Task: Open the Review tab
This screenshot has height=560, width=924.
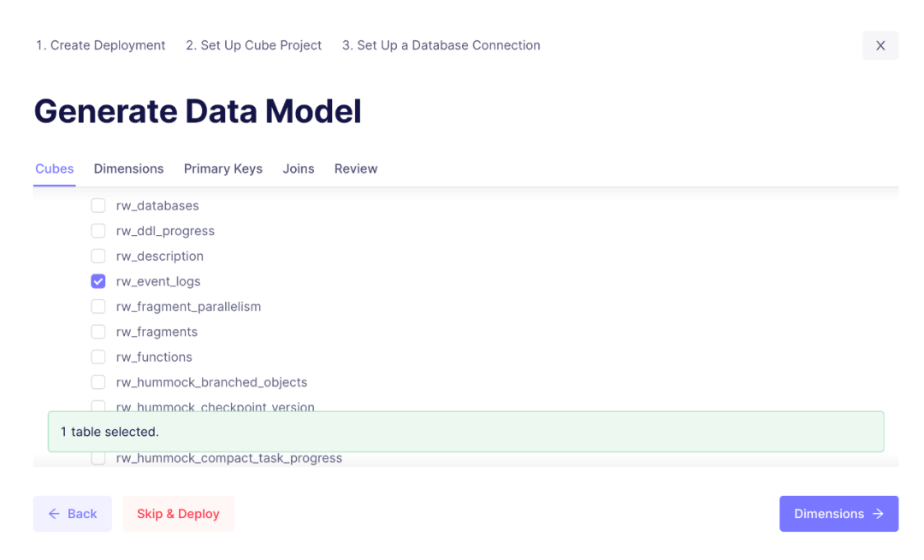Action: pos(356,168)
